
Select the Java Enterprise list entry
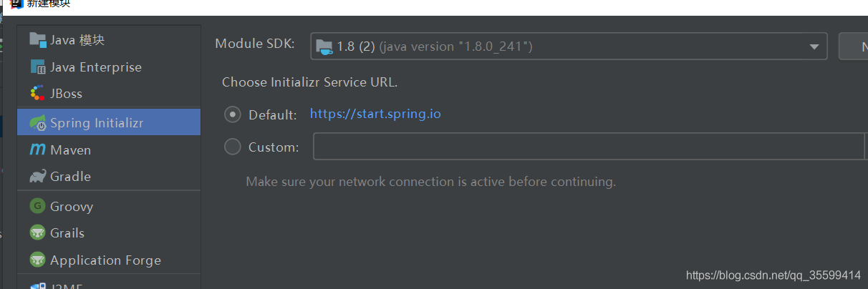point(109,67)
